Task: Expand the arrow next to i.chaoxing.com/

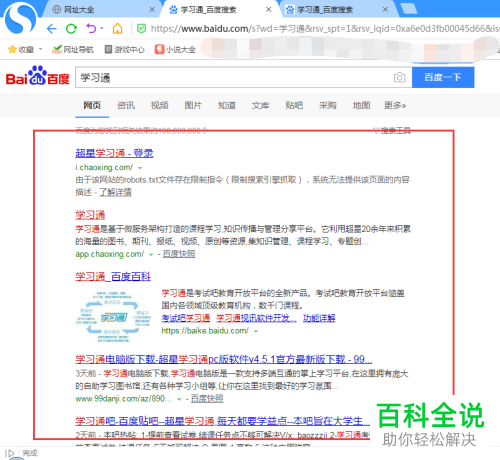Action: point(140,168)
